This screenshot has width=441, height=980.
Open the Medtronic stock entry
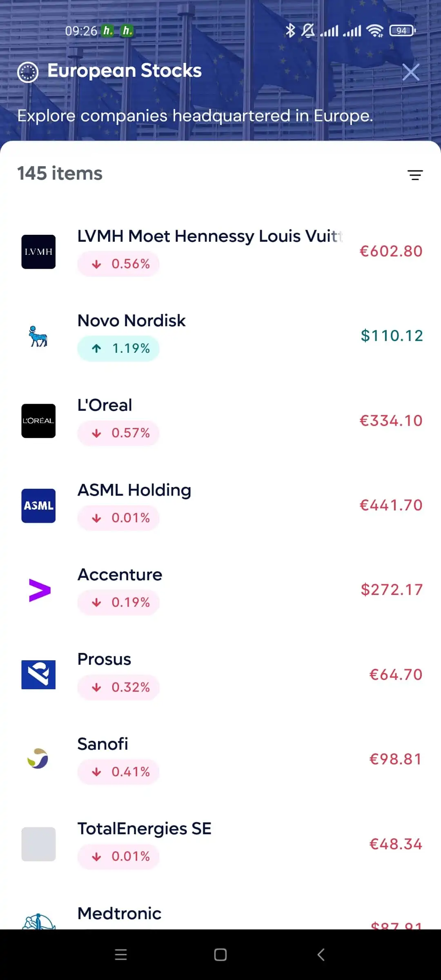(119, 914)
